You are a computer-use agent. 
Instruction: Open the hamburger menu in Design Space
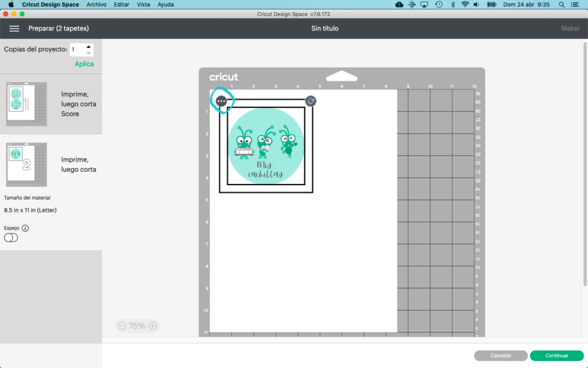14,29
